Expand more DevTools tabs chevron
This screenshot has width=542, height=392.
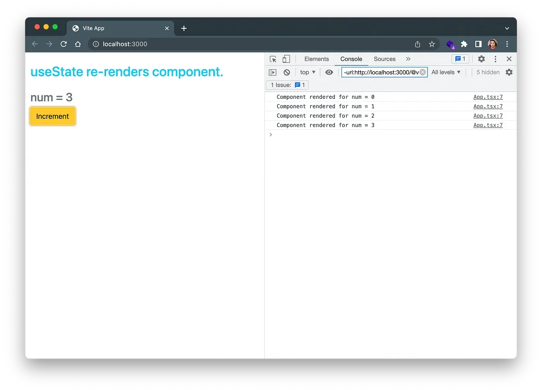[408, 59]
